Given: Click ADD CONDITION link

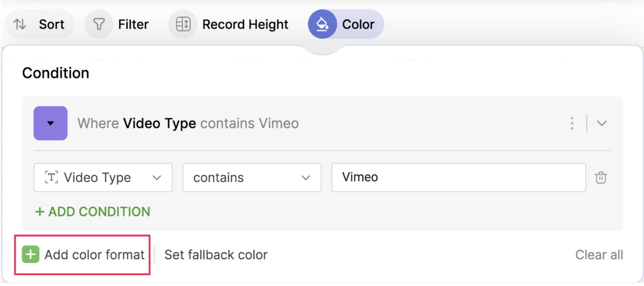Looking at the screenshot, I should click(x=93, y=212).
